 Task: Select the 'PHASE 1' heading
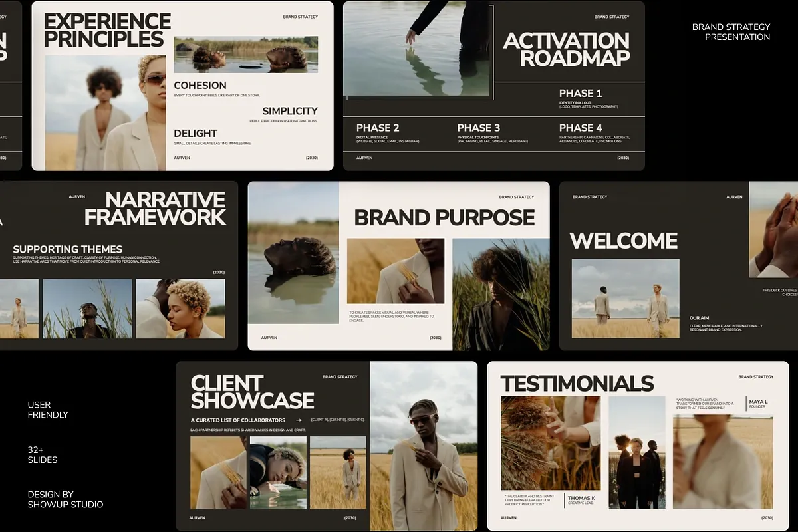pyautogui.click(x=580, y=93)
